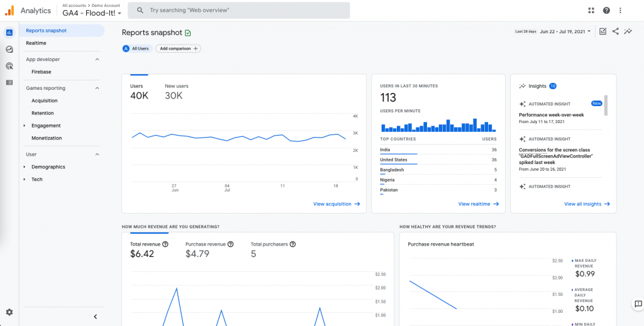Image resolution: width=644 pixels, height=326 pixels.
Task: Click the Share this report icon
Action: (615, 31)
